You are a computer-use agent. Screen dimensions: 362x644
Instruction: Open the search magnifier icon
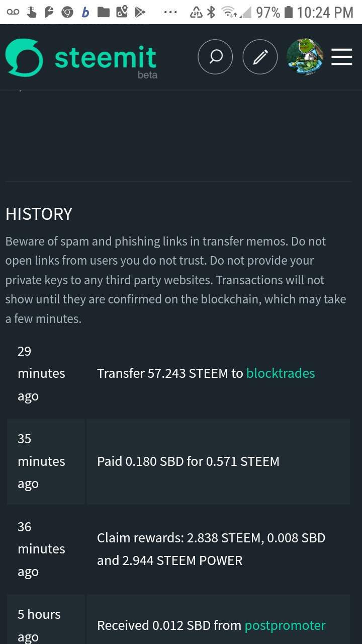[215, 57]
